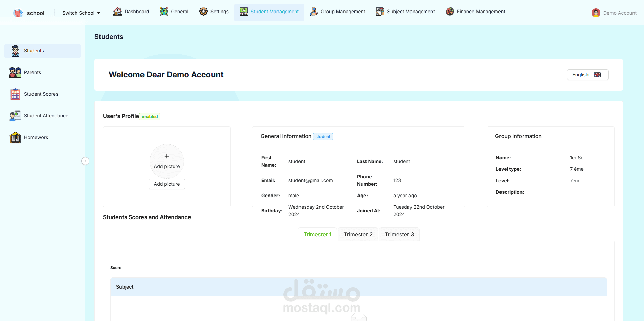644x321 pixels.
Task: Click the Settings gear icon
Action: click(x=203, y=12)
